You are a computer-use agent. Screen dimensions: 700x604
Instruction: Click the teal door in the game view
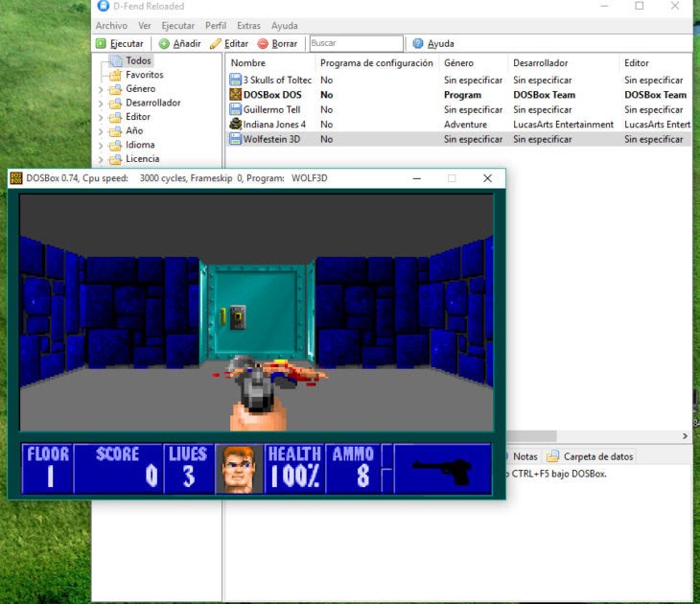click(x=257, y=312)
